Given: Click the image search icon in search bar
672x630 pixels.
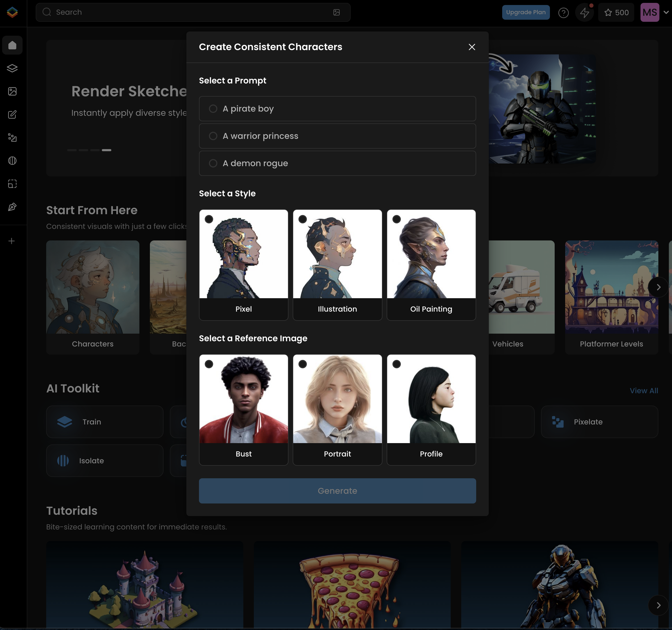Looking at the screenshot, I should 336,12.
